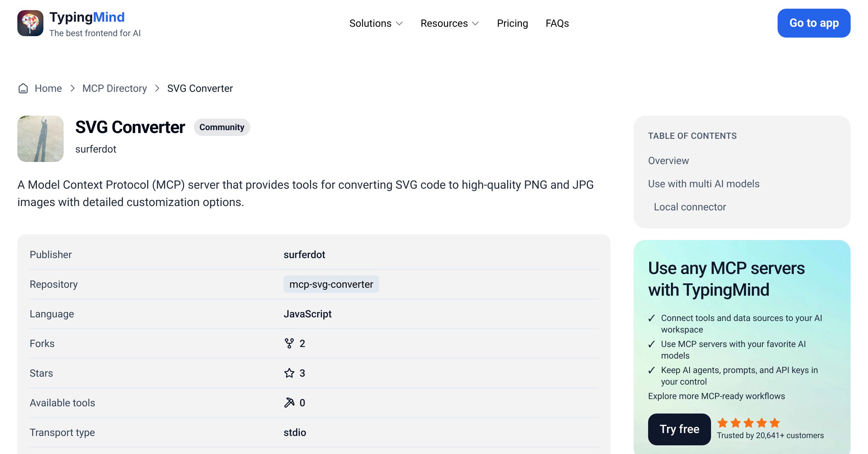868x454 pixels.
Task: Click Trusted by 20,641+ customers text
Action: tap(770, 435)
